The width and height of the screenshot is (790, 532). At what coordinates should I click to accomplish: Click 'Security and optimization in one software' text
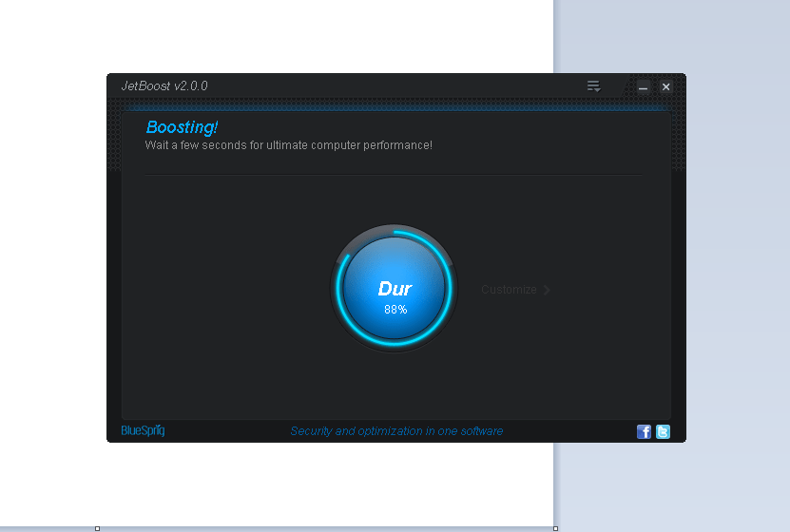[x=396, y=431]
